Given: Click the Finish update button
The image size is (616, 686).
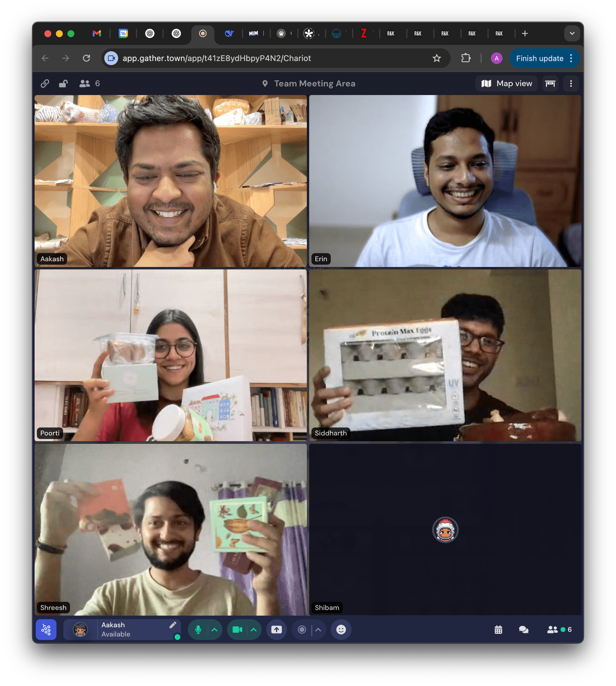Looking at the screenshot, I should pyautogui.click(x=540, y=58).
